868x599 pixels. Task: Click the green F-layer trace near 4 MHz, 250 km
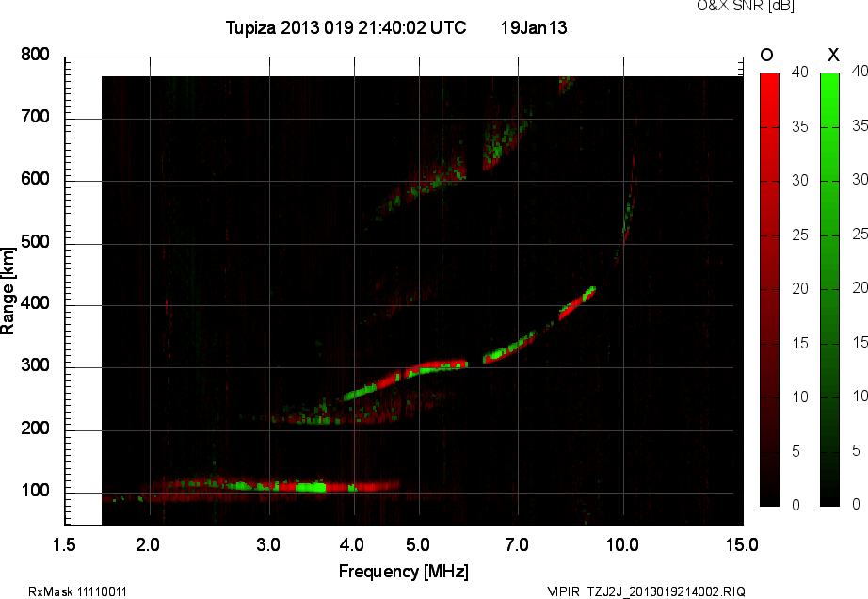[x=362, y=392]
